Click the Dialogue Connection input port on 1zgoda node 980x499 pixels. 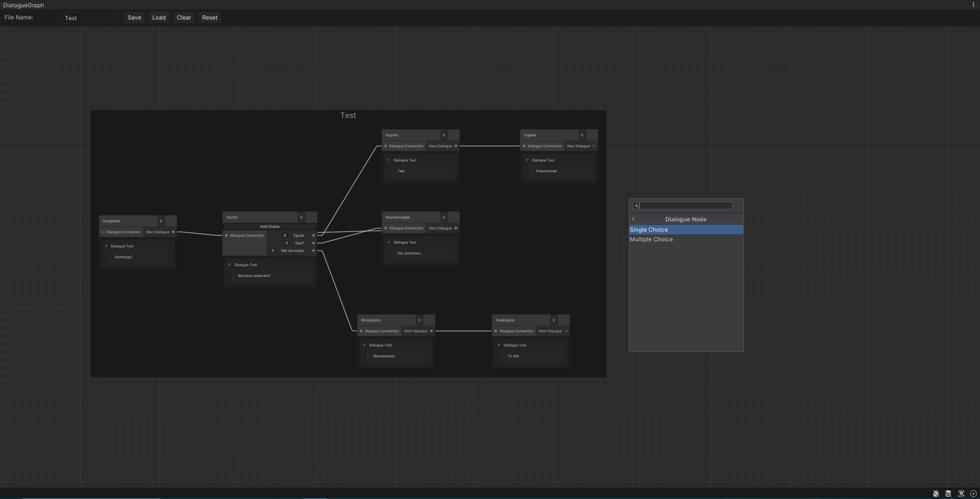[x=524, y=146]
